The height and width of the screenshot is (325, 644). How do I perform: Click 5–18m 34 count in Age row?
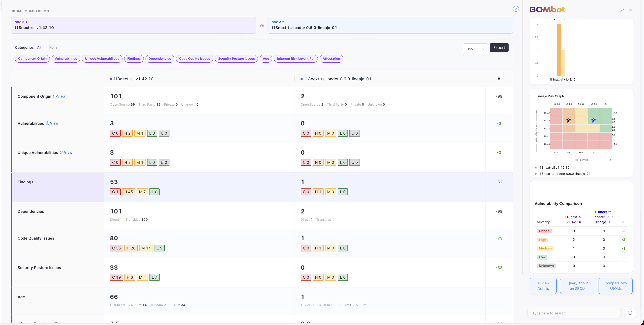(x=177, y=305)
